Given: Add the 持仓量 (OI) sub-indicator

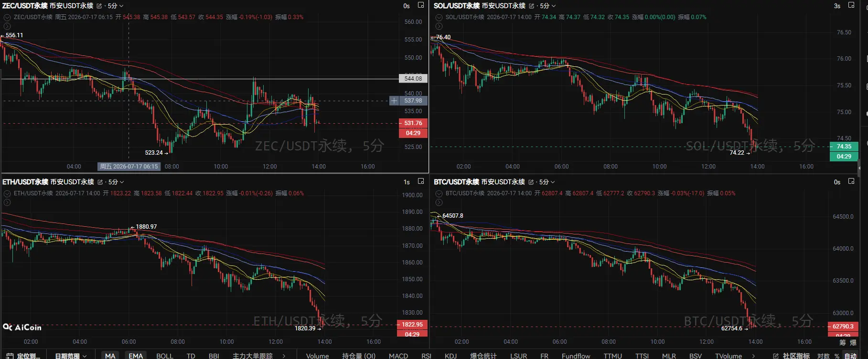Looking at the screenshot, I should (x=359, y=356).
